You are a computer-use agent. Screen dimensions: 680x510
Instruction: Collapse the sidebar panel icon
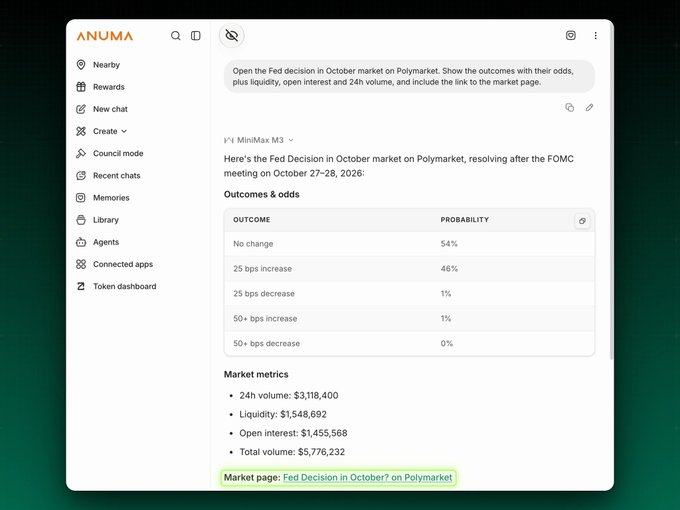tap(196, 36)
